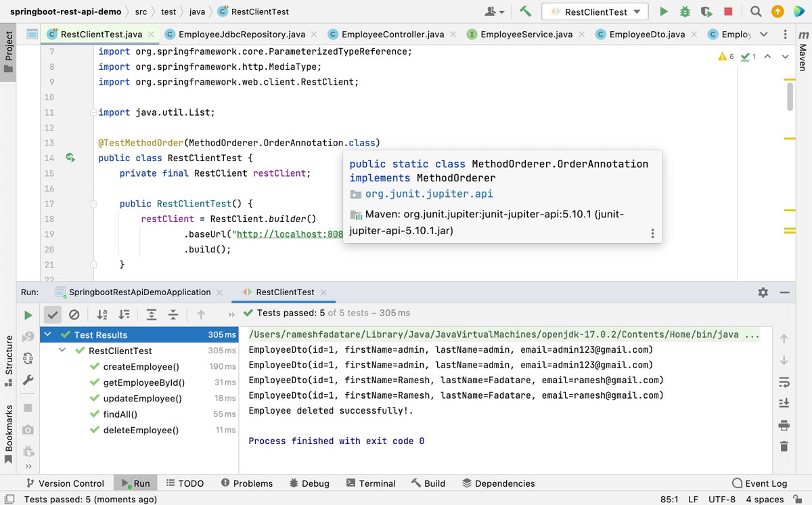812x505 pixels.
Task: Hide the Run tool window
Action: tap(785, 292)
